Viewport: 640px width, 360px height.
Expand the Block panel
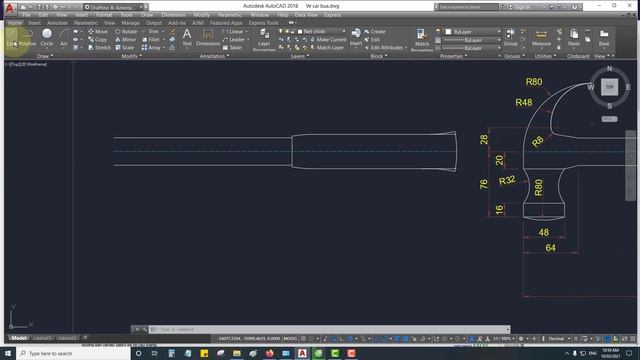click(x=379, y=56)
